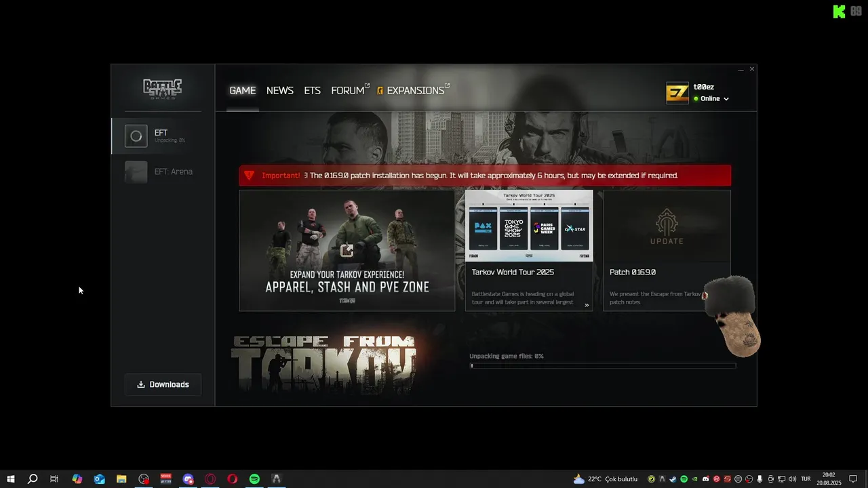Image resolution: width=868 pixels, height=488 pixels.
Task: Click the Discord tray icon
Action: pos(706,479)
